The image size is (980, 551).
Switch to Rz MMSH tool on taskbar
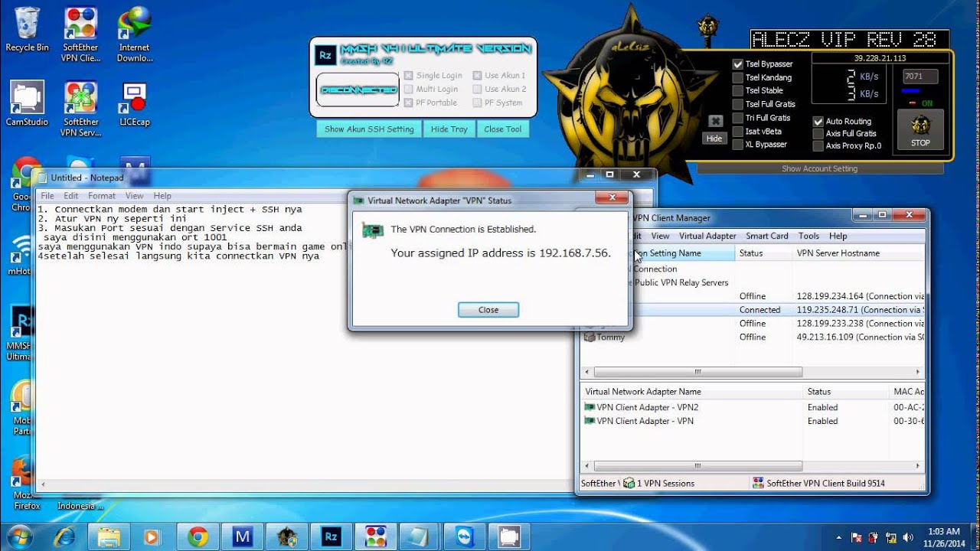click(331, 536)
